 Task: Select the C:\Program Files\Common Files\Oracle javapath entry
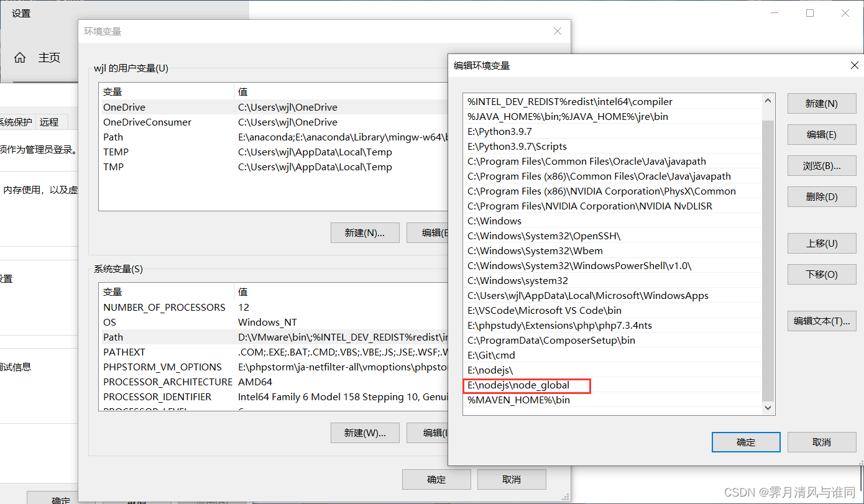(613, 162)
